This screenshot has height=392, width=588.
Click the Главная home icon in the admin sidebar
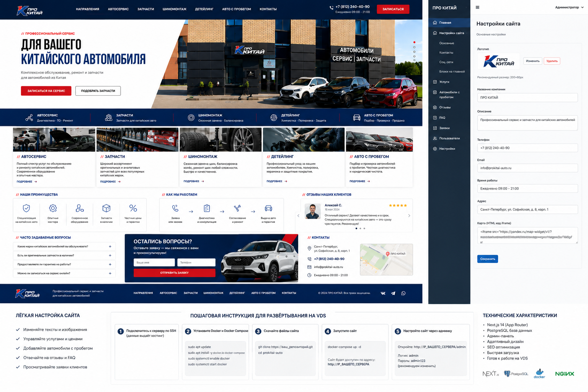(435, 23)
